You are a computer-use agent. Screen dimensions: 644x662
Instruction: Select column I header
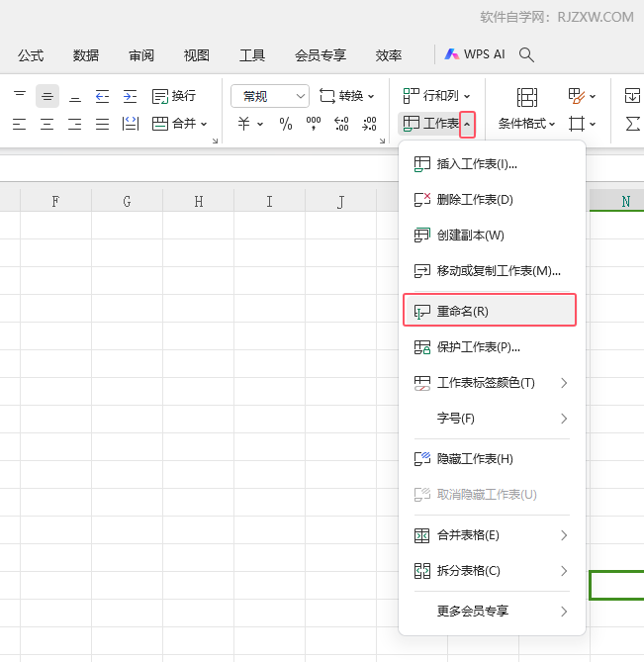[x=269, y=201]
